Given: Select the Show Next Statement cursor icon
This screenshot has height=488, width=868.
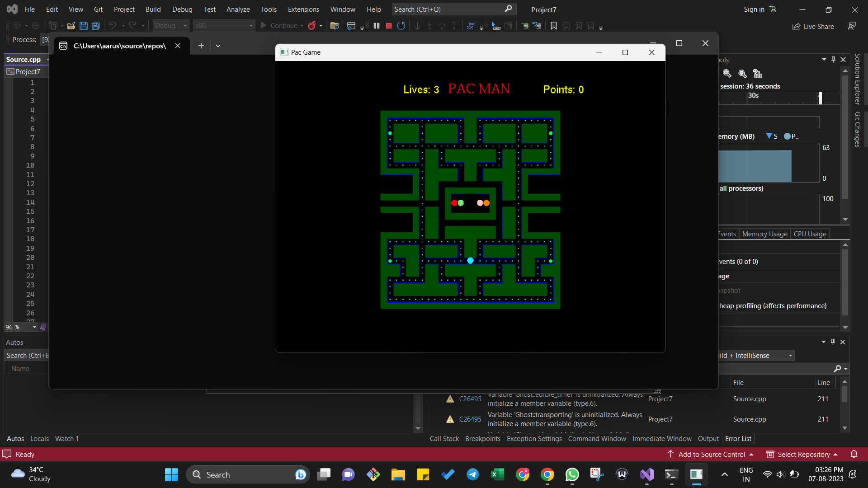Looking at the screenshot, I should (x=496, y=26).
